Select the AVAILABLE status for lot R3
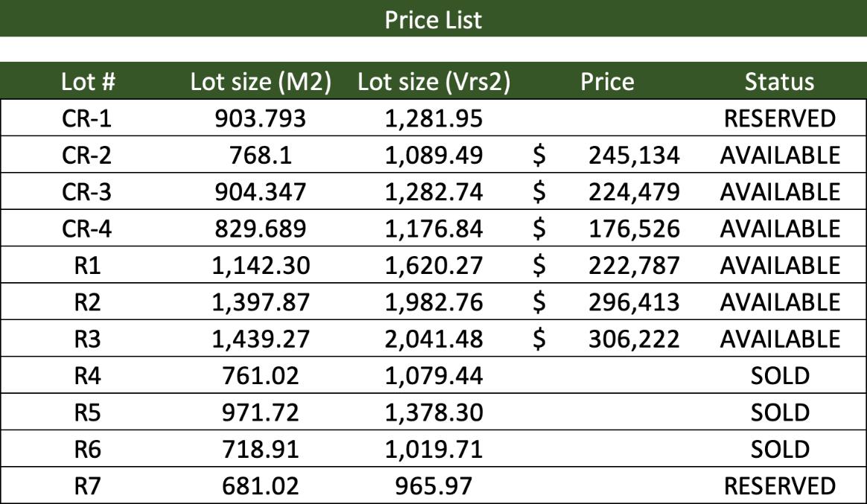Screen dimensions: 867x504 pos(779,339)
